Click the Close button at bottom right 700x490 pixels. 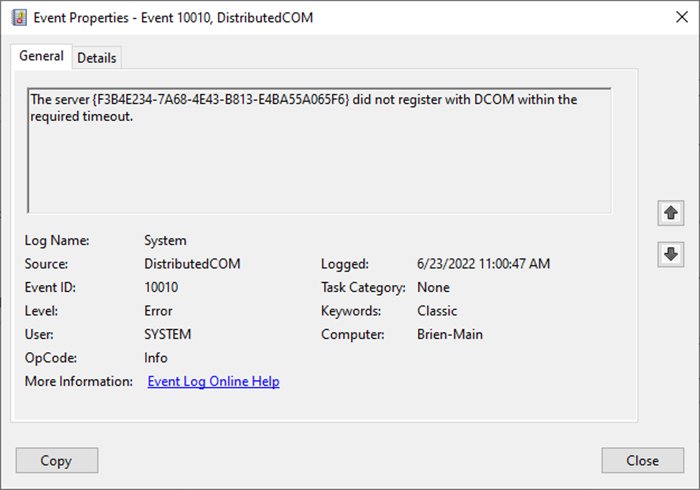[x=642, y=461]
